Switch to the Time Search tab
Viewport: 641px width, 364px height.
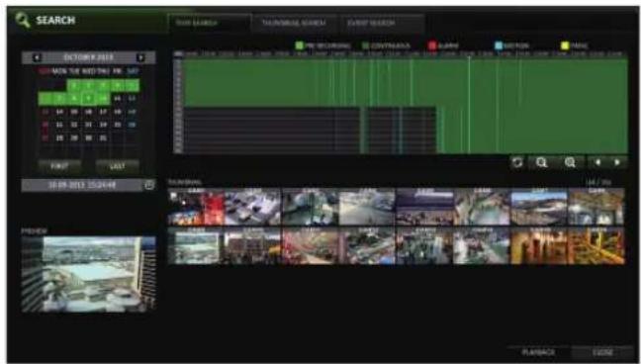pos(209,23)
